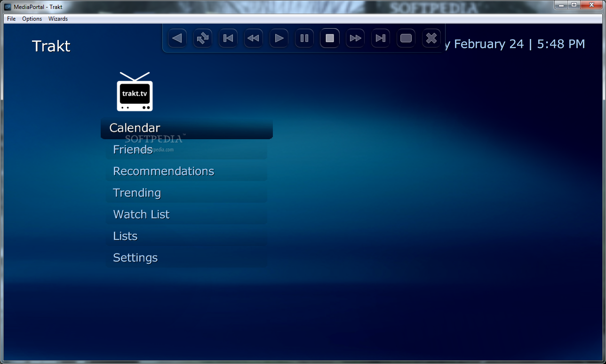Open the File menu

point(11,19)
